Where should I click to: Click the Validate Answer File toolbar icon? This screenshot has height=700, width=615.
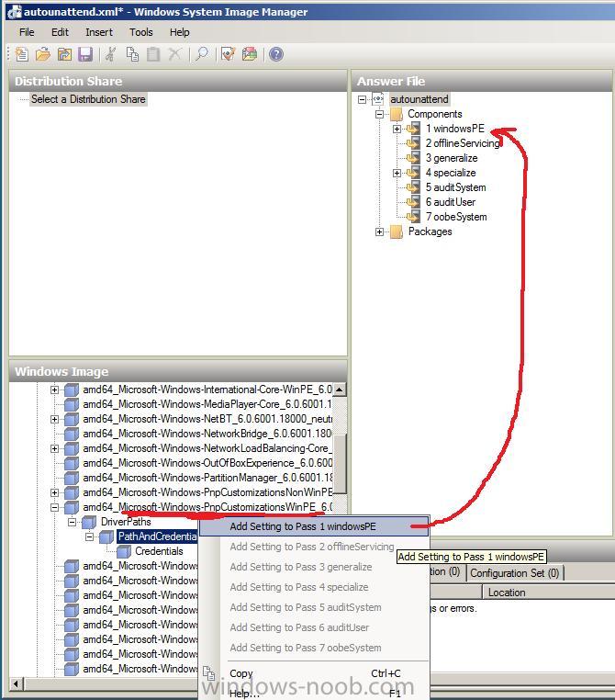click(x=229, y=54)
